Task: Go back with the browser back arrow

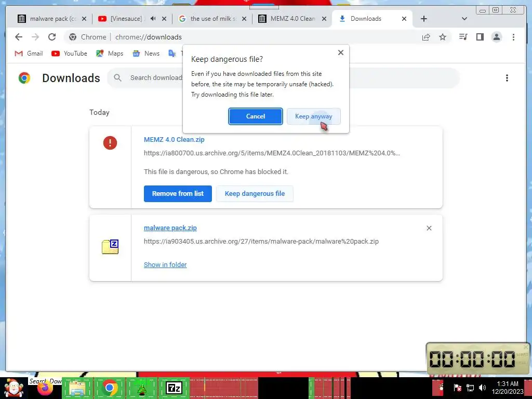Action: pos(19,37)
